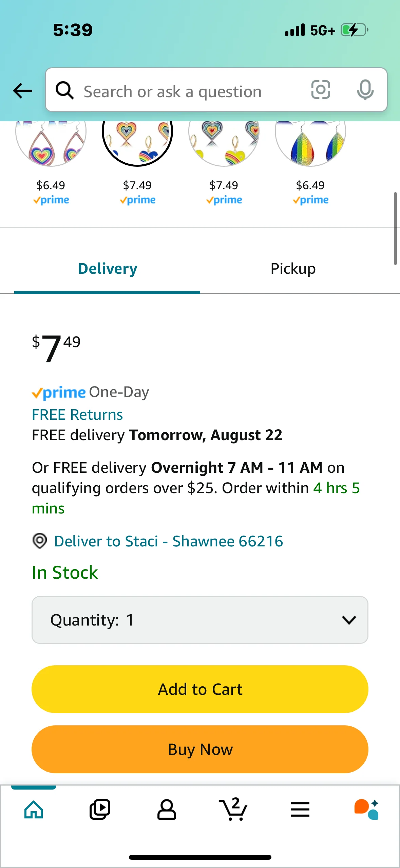Open the Inspire video feed icon
The height and width of the screenshot is (868, 400).
tap(100, 809)
